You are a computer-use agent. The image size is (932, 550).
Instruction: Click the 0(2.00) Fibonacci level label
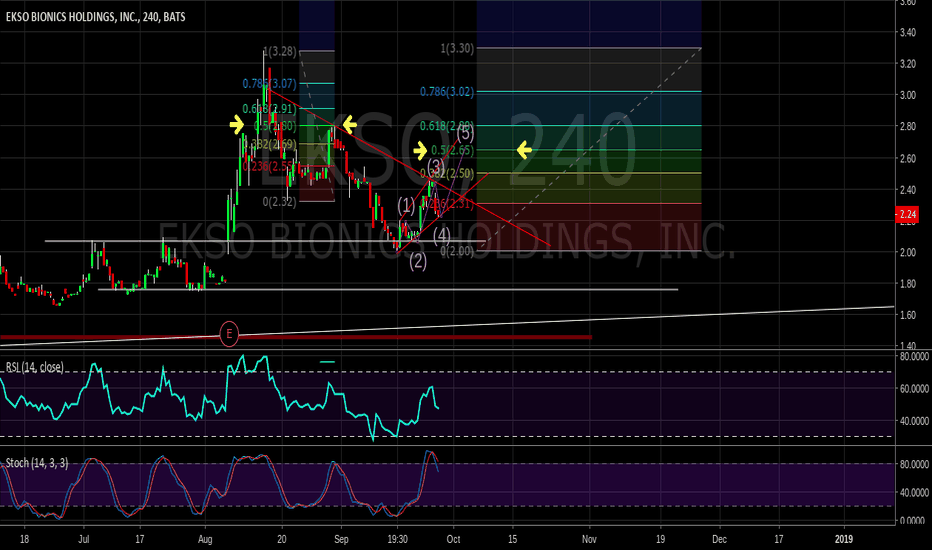tap(457, 251)
